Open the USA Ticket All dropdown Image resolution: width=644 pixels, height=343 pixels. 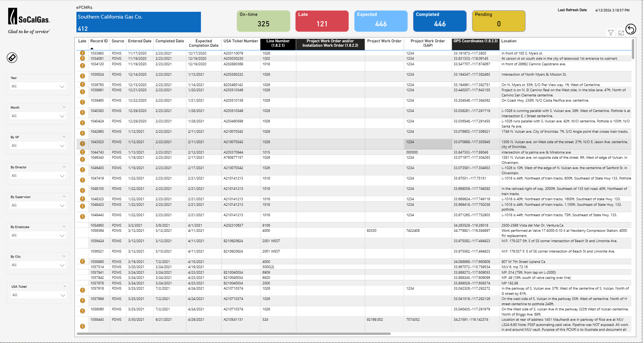tap(39, 295)
